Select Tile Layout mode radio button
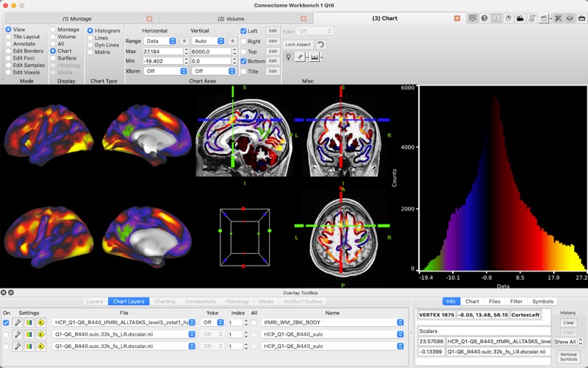 (x=8, y=37)
